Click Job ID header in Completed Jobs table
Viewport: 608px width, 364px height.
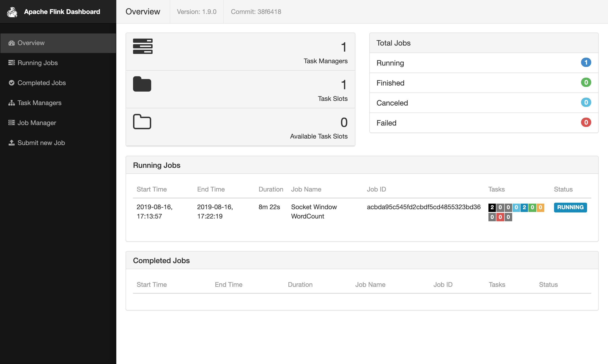coord(443,285)
